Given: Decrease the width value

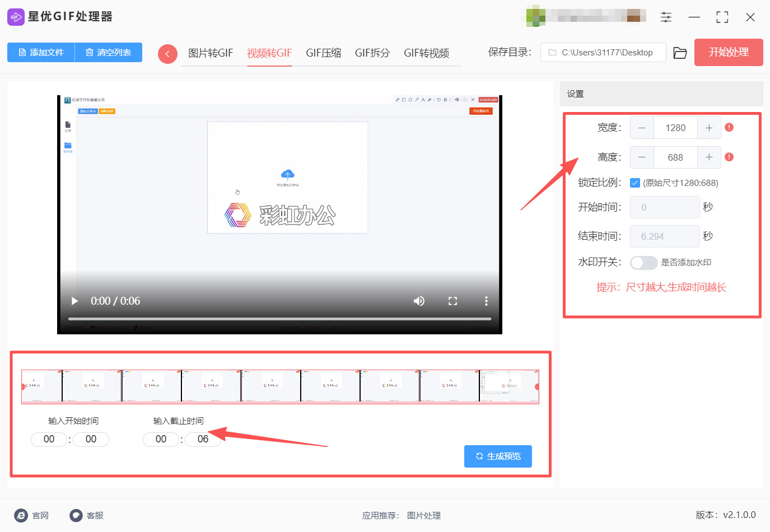Looking at the screenshot, I should click(x=642, y=128).
